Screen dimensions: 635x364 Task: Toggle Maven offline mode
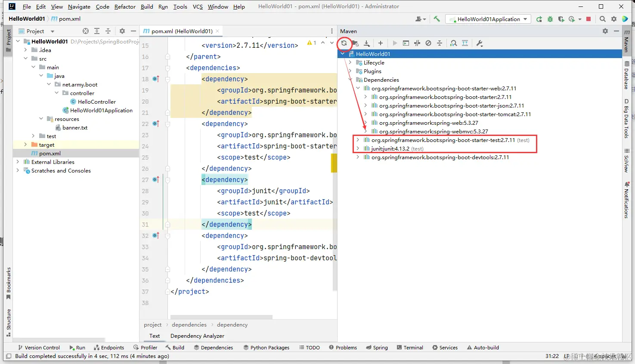[417, 43]
